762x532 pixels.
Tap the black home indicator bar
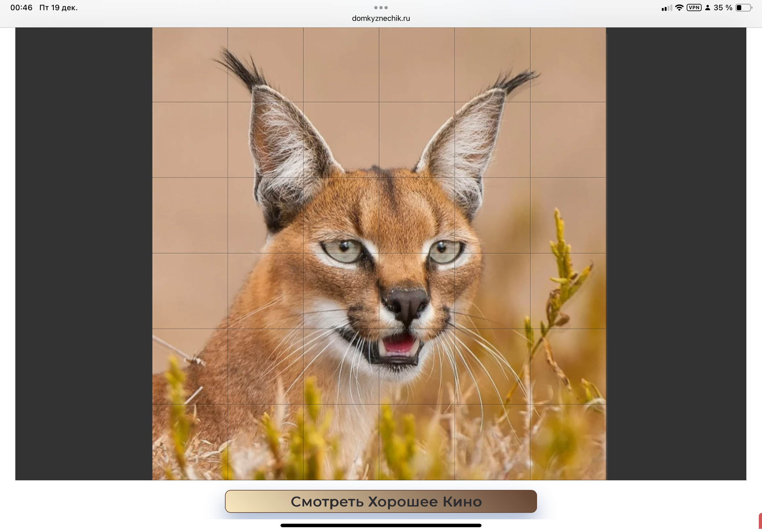(x=381, y=525)
